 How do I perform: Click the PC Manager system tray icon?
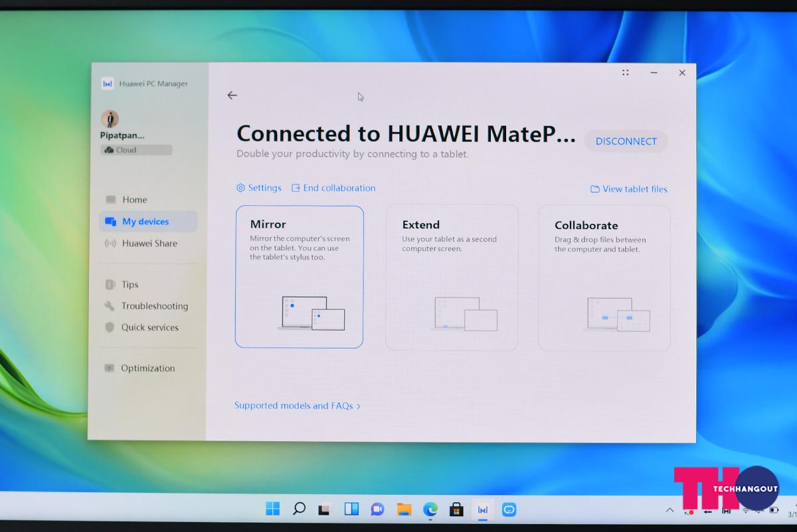point(727,510)
